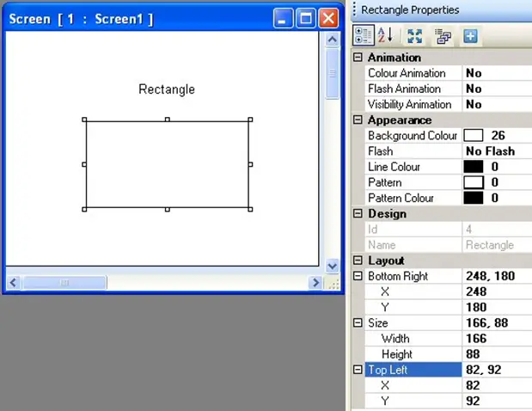Click the Size value 166, 88
This screenshot has height=411, width=532.
[486, 322]
